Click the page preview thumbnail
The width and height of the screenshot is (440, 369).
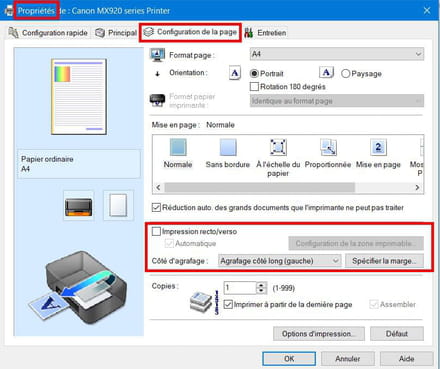pyautogui.click(x=79, y=97)
